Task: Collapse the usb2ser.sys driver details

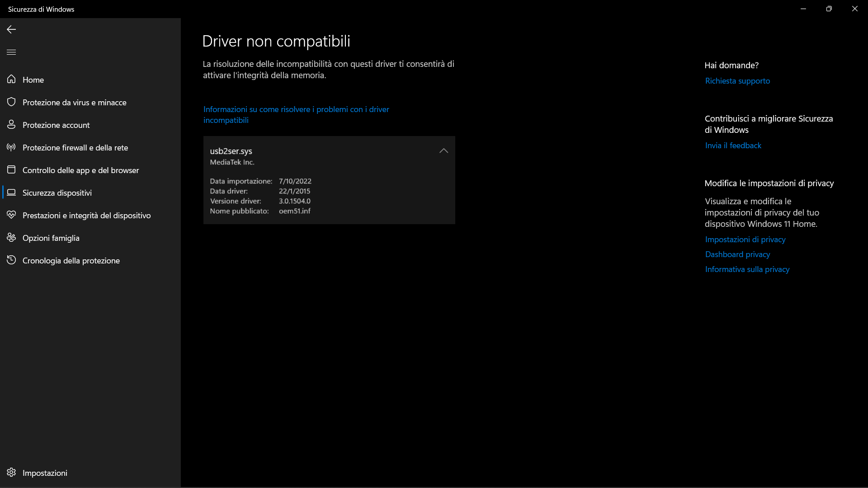Action: tap(443, 151)
